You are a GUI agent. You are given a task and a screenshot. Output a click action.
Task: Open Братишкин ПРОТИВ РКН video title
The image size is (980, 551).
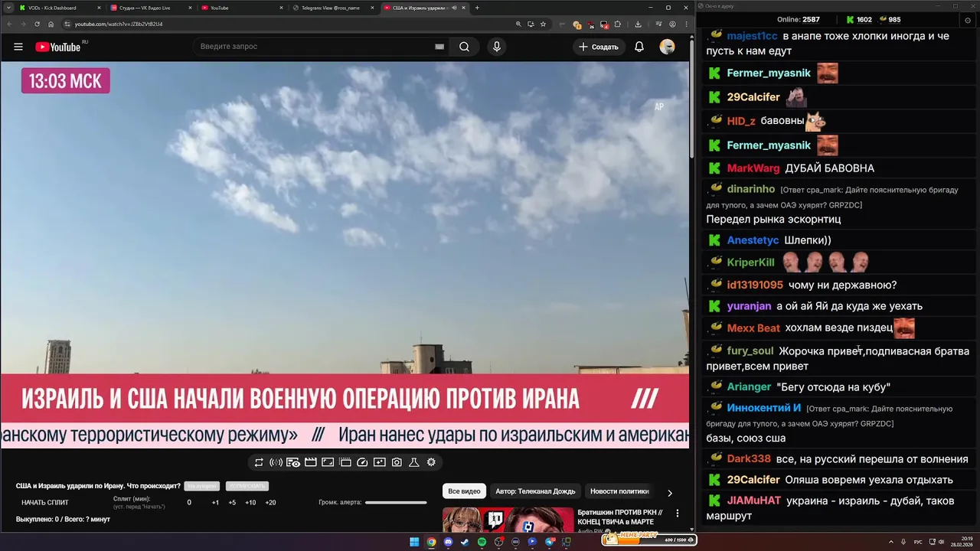[619, 517]
